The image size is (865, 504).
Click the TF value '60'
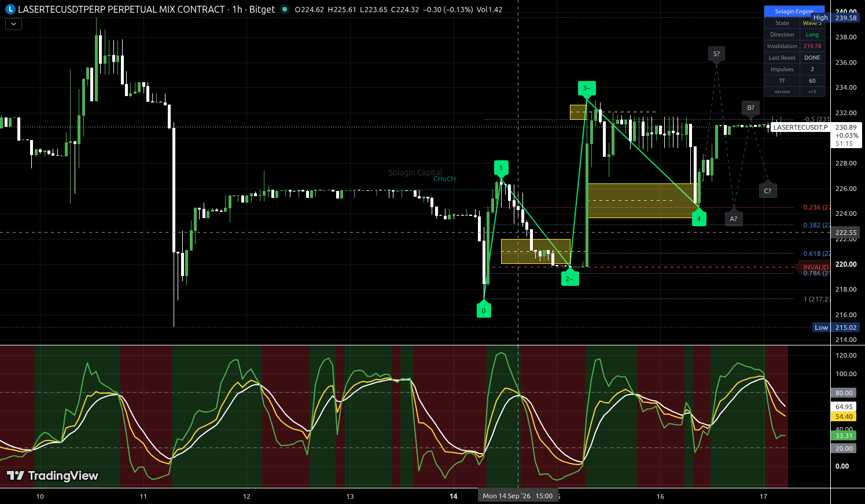tap(812, 81)
